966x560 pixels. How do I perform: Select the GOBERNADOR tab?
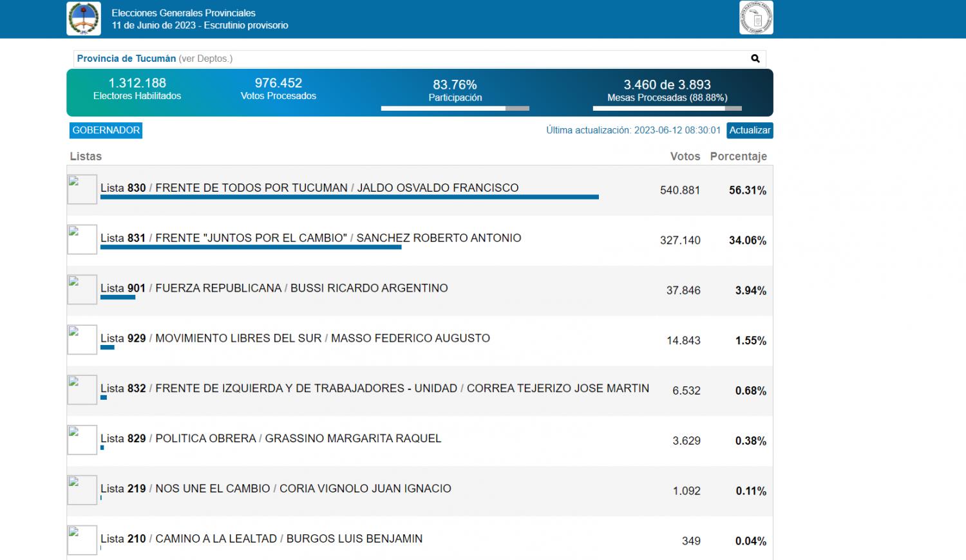106,131
